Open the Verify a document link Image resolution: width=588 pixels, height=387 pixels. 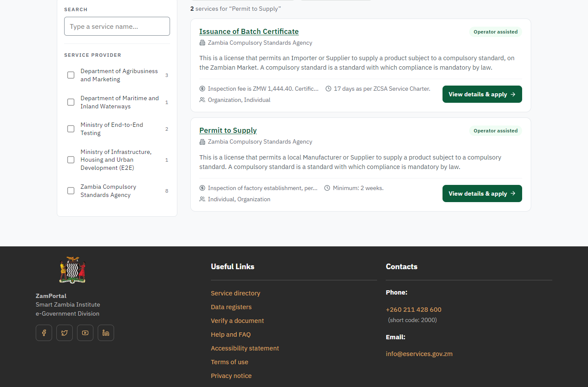(x=237, y=321)
